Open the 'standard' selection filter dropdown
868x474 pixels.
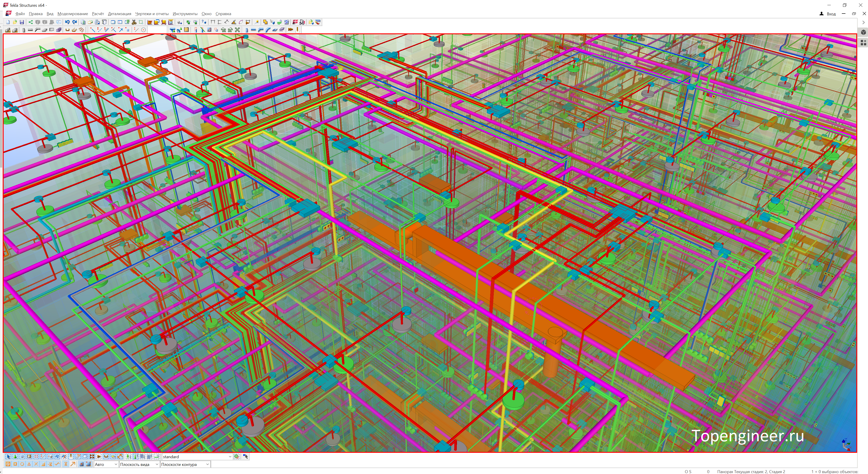point(230,457)
